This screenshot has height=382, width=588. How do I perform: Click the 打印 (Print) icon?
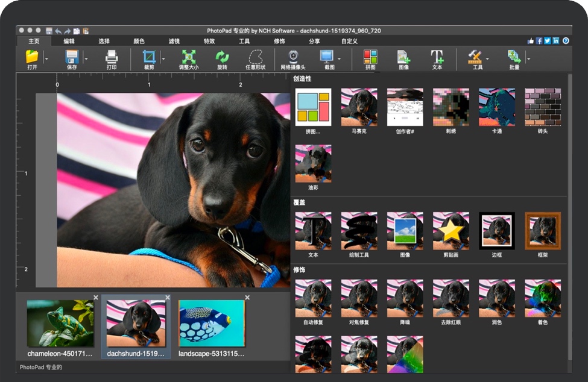112,57
